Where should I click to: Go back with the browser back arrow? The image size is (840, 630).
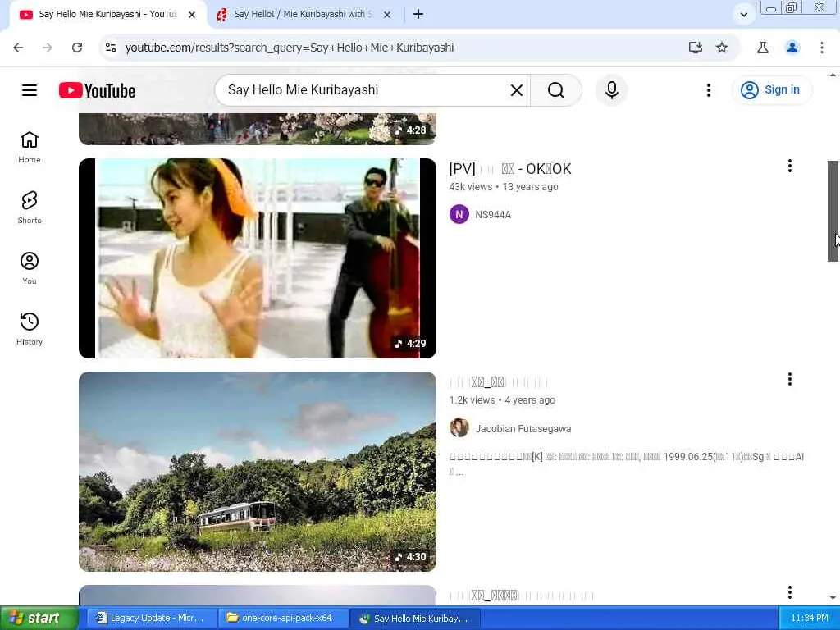(18, 48)
